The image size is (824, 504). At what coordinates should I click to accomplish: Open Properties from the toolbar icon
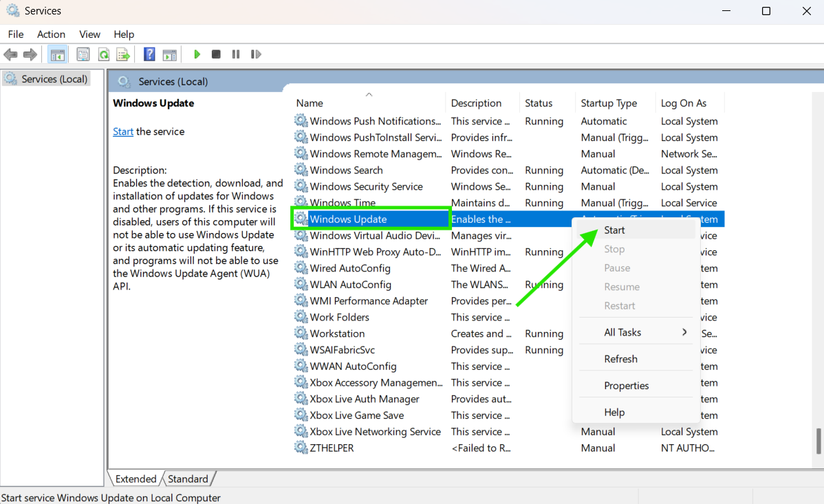pos(83,54)
